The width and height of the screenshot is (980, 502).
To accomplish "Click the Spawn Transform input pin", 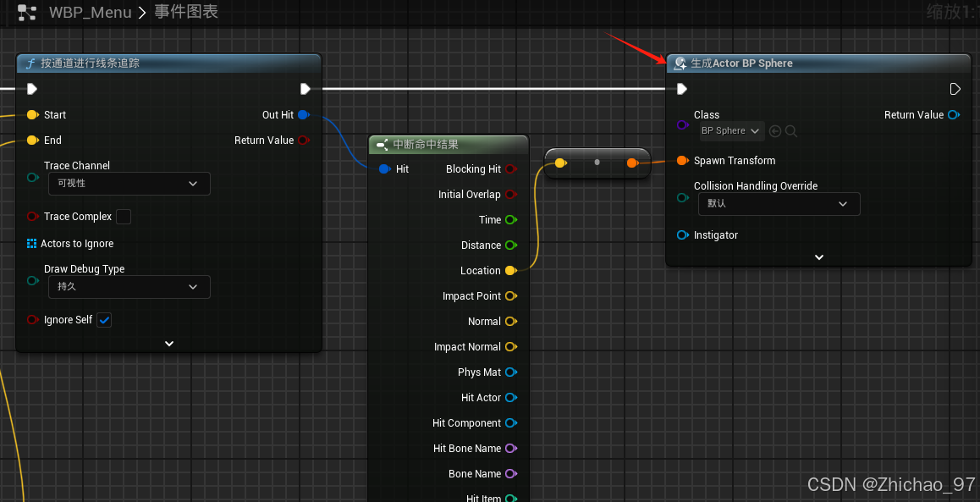I will [x=683, y=161].
